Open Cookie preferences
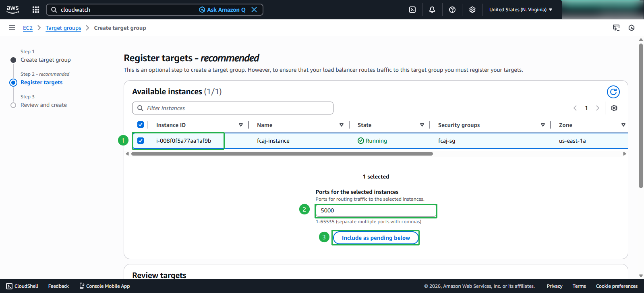Viewport: 644px width, 293px height. tap(617, 286)
